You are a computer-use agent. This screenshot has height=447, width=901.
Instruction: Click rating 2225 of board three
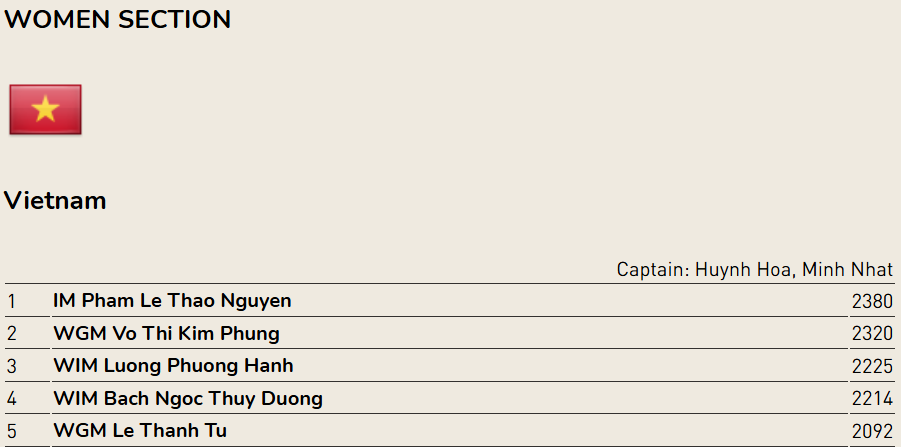tap(872, 366)
